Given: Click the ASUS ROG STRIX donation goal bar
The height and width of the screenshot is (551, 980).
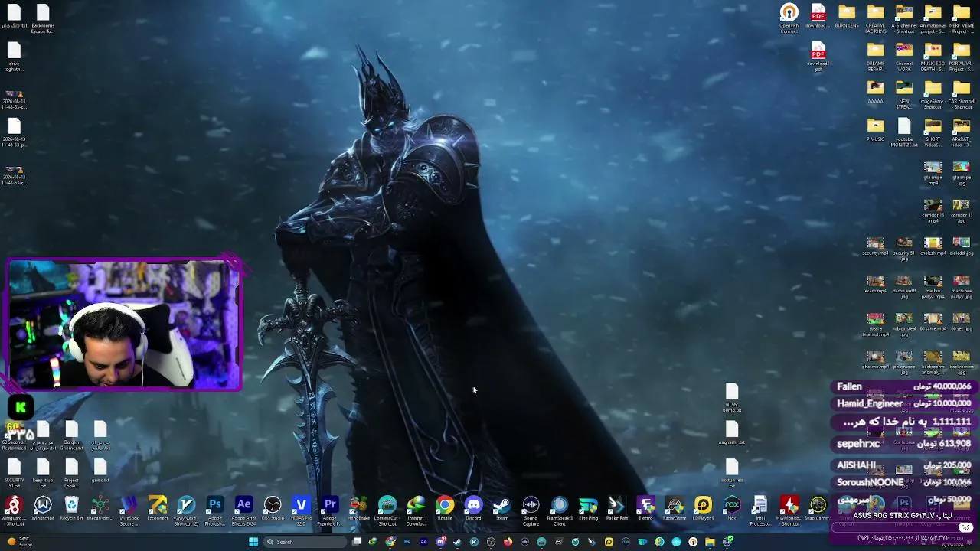Looking at the screenshot, I should click(x=904, y=527).
